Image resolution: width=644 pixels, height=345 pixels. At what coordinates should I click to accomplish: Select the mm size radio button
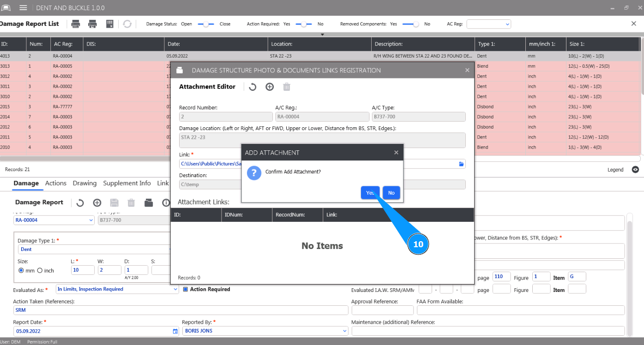[21, 271]
